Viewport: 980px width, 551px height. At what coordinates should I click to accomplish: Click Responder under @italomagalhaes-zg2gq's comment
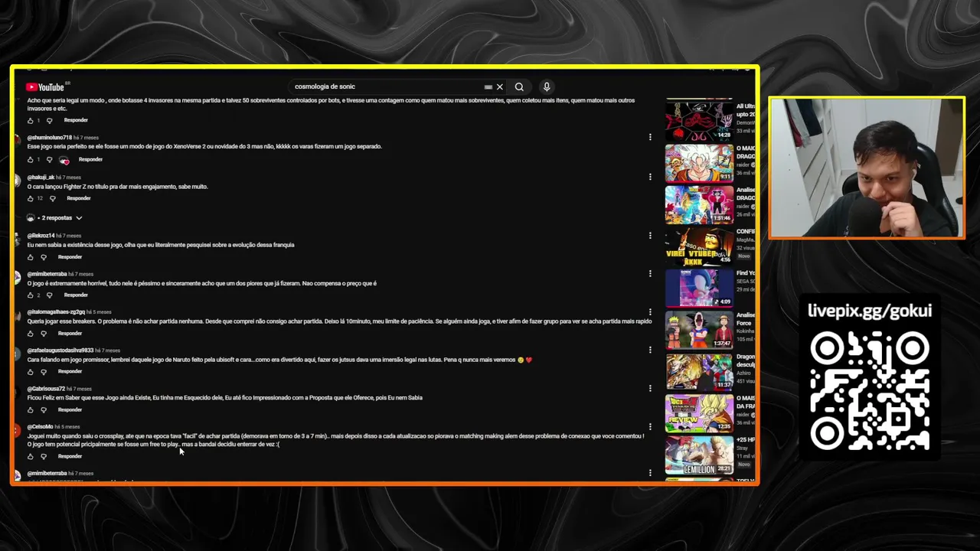pos(70,333)
